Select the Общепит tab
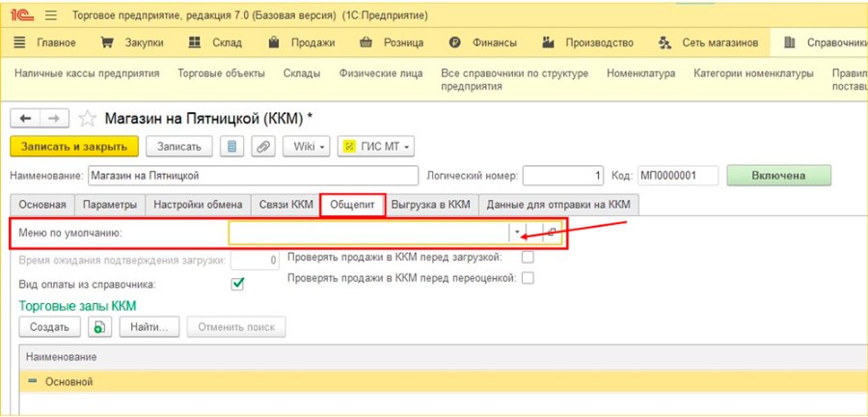The width and height of the screenshot is (868, 417). click(353, 205)
